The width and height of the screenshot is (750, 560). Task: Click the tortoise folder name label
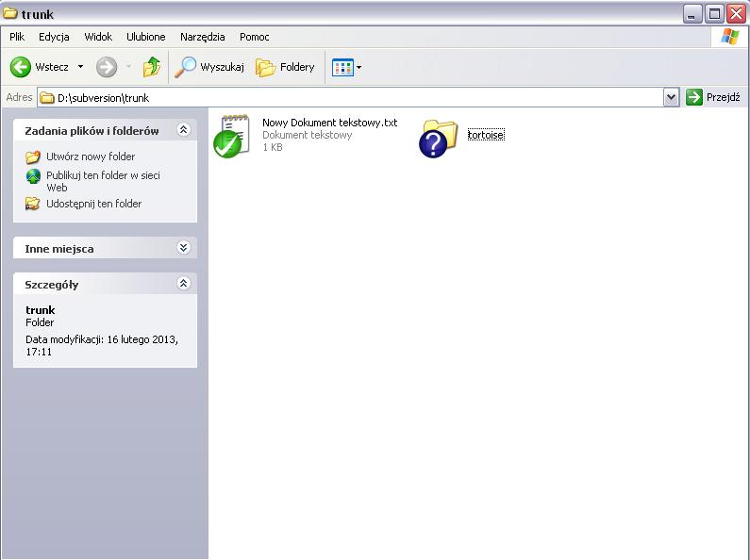486,135
